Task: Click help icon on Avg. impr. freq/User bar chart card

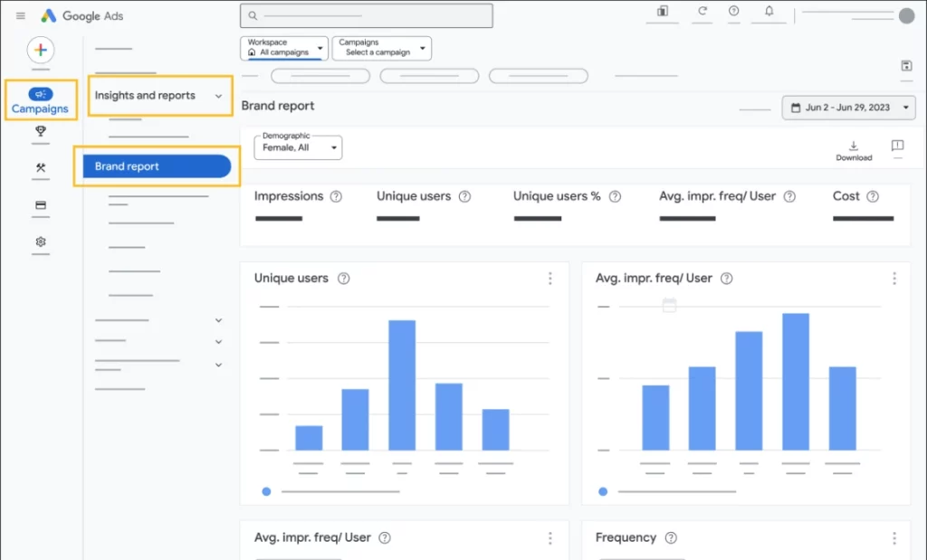Action: pyautogui.click(x=727, y=279)
